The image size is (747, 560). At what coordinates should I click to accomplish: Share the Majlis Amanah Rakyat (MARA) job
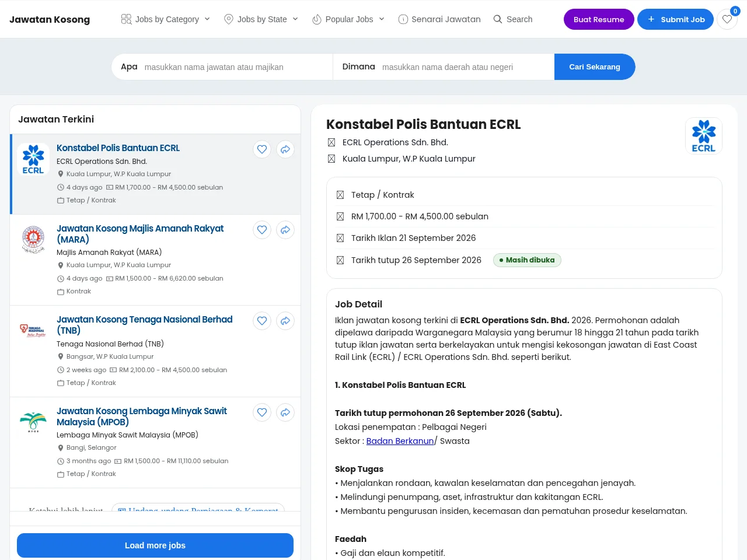[285, 230]
